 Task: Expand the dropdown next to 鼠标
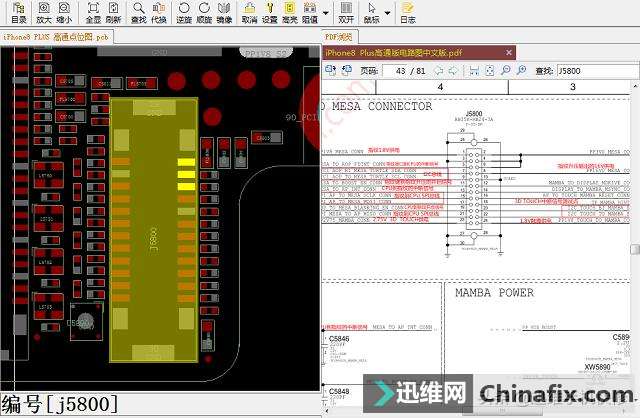click(x=387, y=13)
